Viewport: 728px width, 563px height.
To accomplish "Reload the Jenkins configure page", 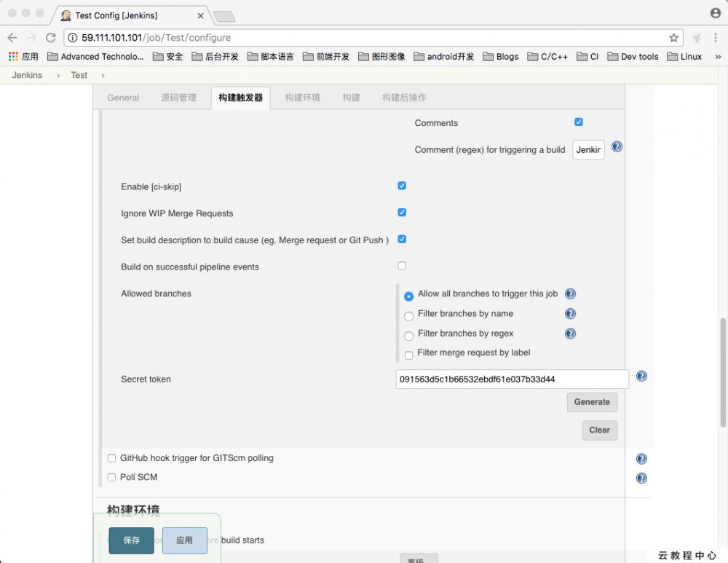I will point(50,36).
